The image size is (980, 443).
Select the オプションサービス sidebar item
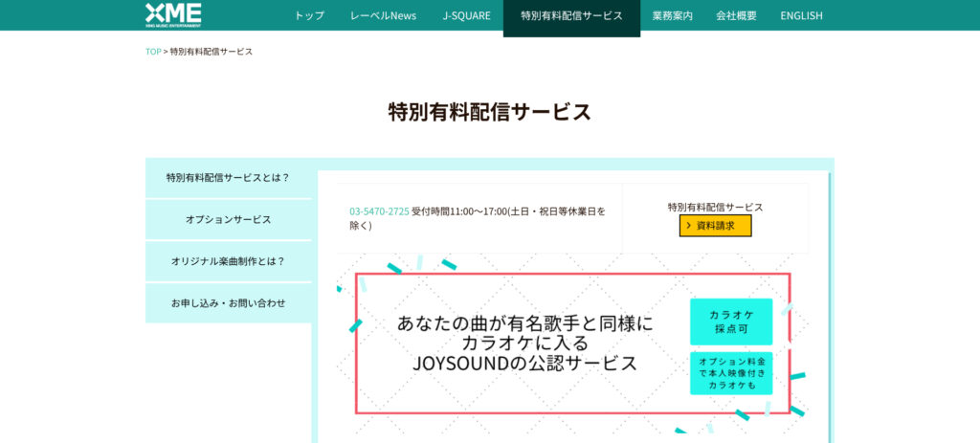(x=228, y=219)
